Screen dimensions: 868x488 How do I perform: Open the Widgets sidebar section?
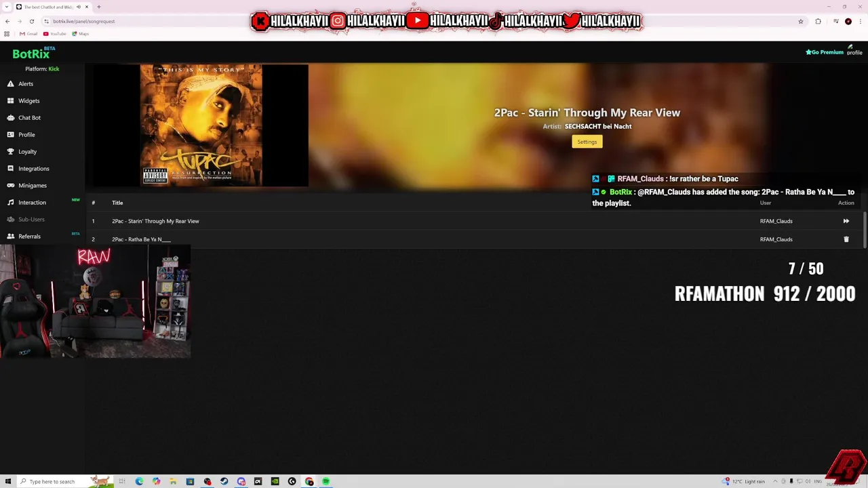coord(23,101)
